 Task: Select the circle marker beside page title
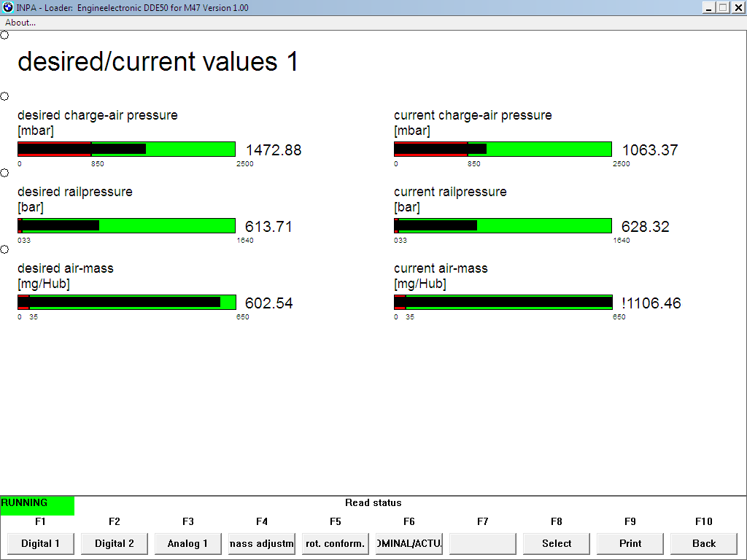(4, 35)
